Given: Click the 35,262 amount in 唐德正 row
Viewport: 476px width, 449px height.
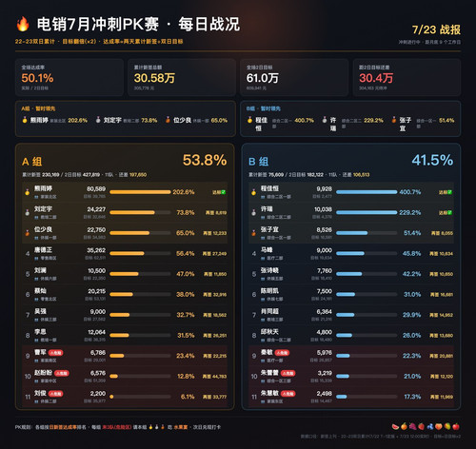Looking at the screenshot, I should pos(96,250).
